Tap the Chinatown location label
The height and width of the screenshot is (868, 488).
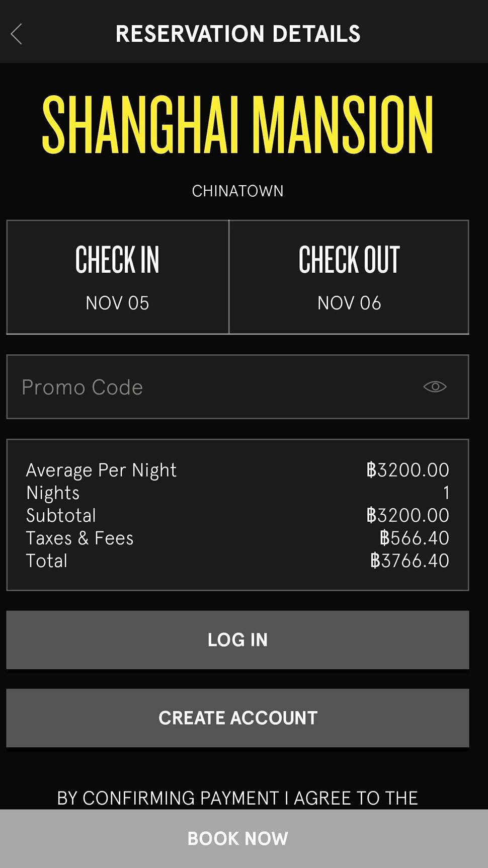(x=237, y=191)
